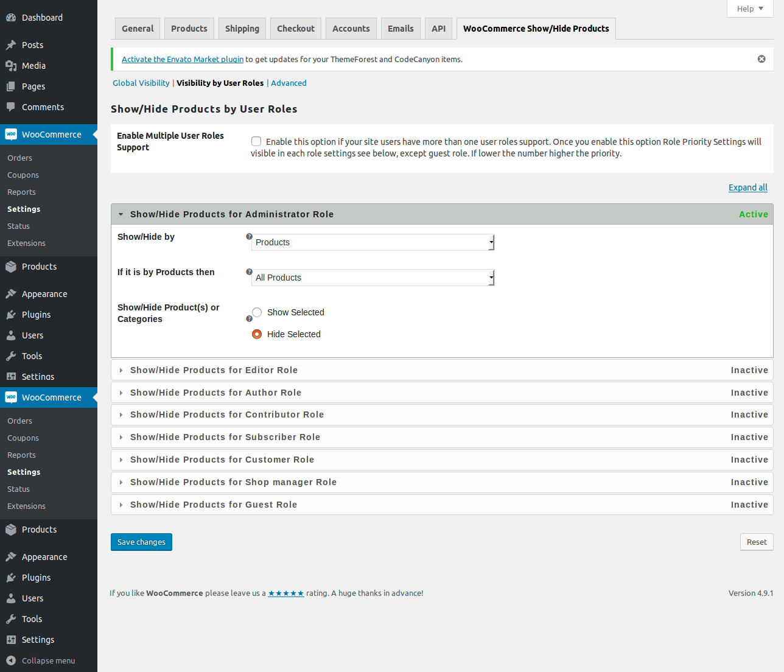Open the Media library icon
Screen dimensions: 784x672
click(x=11, y=66)
